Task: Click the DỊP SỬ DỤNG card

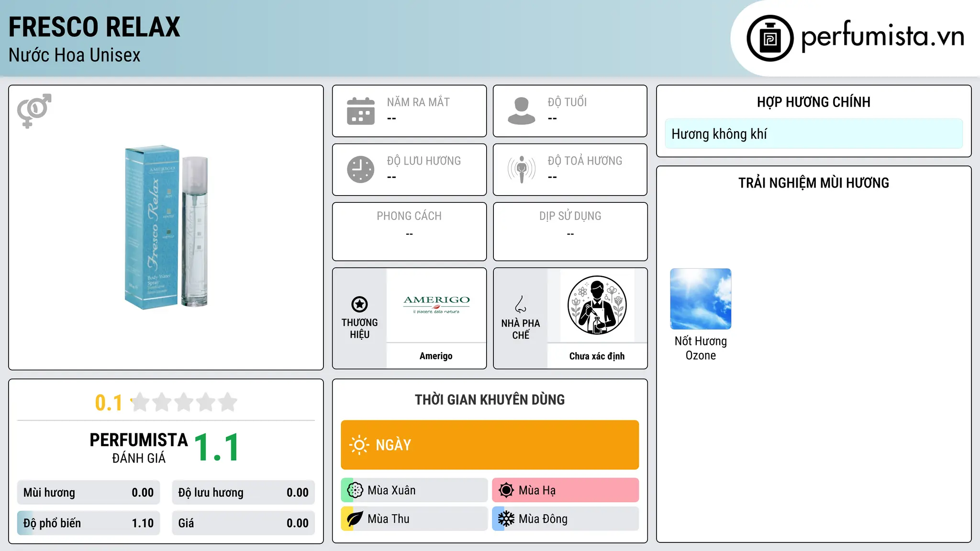Action: 570,231
